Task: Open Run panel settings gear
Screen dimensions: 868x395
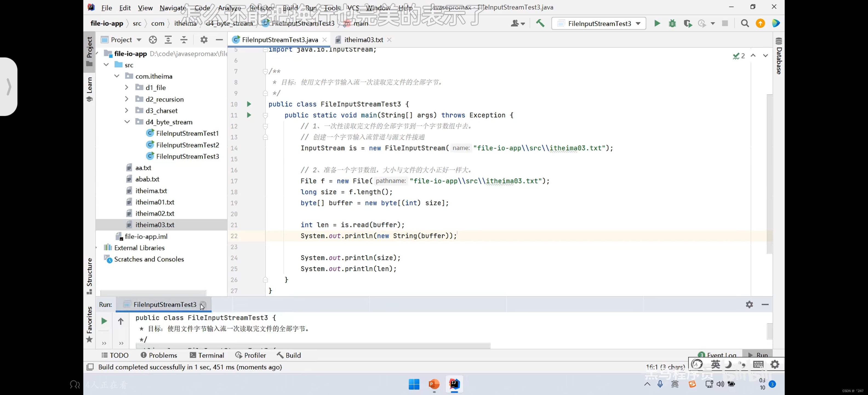Action: [x=749, y=304]
